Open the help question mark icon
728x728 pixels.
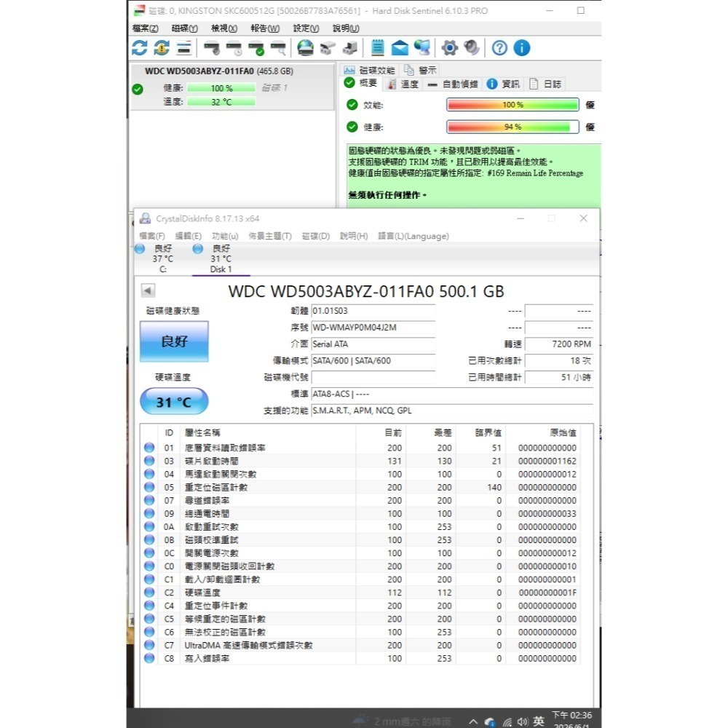(499, 48)
